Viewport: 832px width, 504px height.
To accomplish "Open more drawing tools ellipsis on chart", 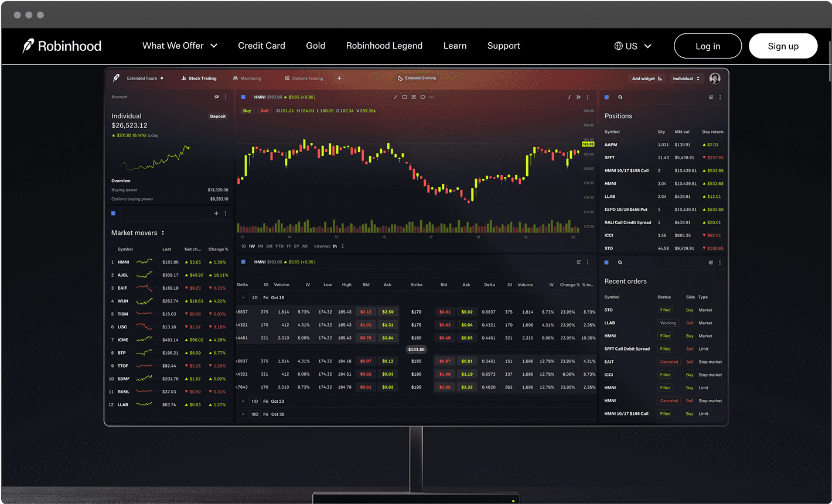I will [432, 97].
